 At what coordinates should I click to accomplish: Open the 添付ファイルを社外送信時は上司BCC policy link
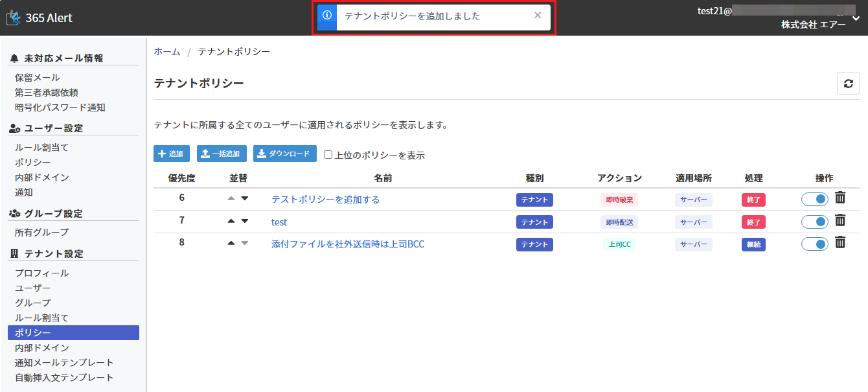347,244
